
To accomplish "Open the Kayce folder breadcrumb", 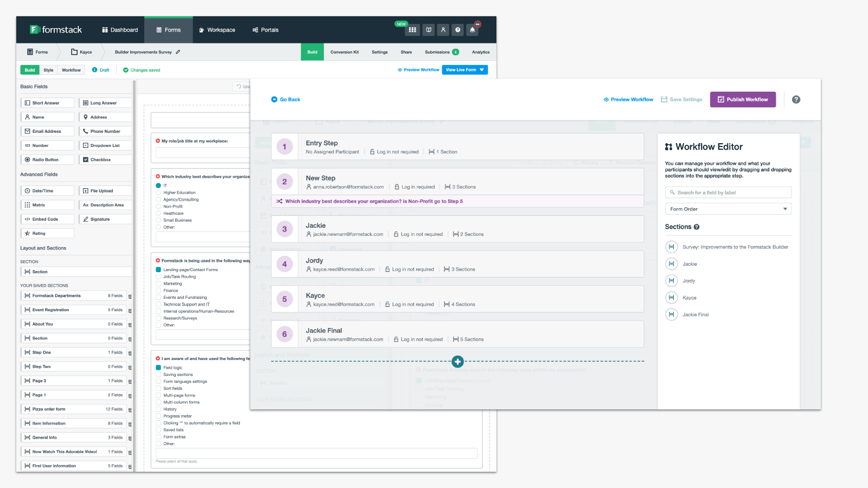I will (x=81, y=52).
